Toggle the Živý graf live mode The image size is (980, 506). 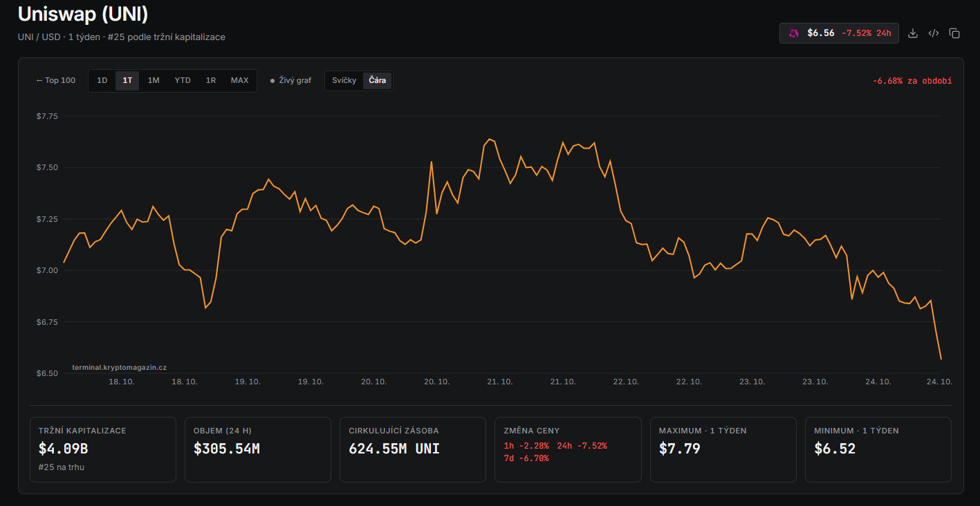[290, 81]
